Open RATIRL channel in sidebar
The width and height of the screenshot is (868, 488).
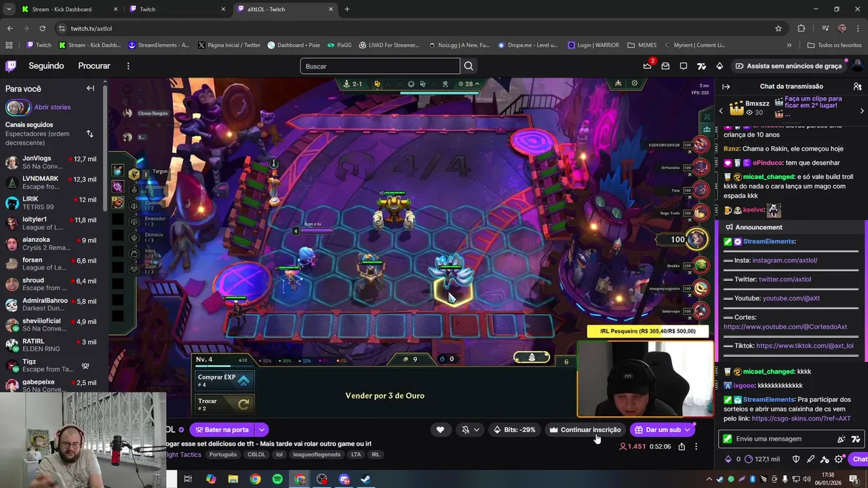pyautogui.click(x=52, y=346)
